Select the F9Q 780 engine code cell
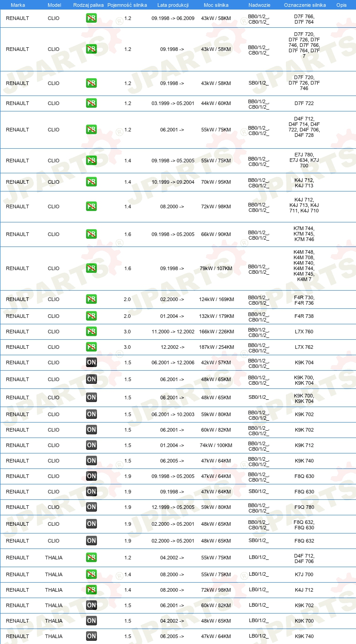This screenshot has width=356, height=644. pos(304,507)
